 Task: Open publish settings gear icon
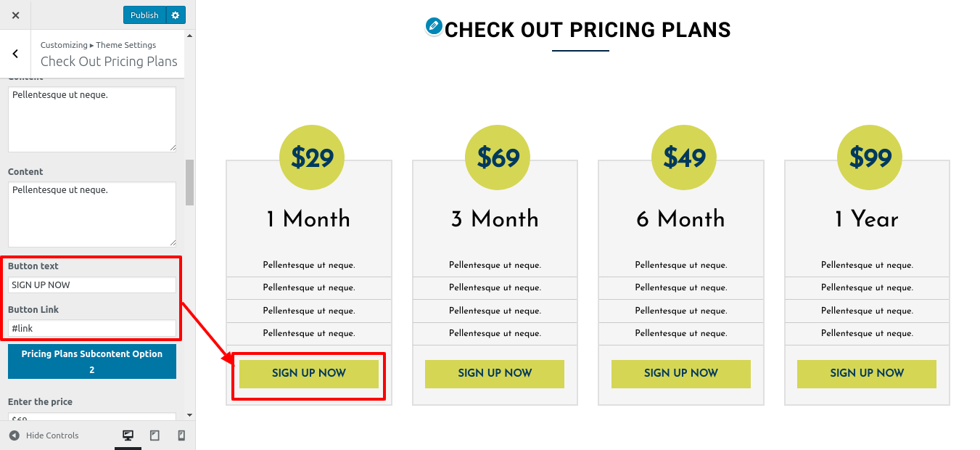[x=176, y=15]
